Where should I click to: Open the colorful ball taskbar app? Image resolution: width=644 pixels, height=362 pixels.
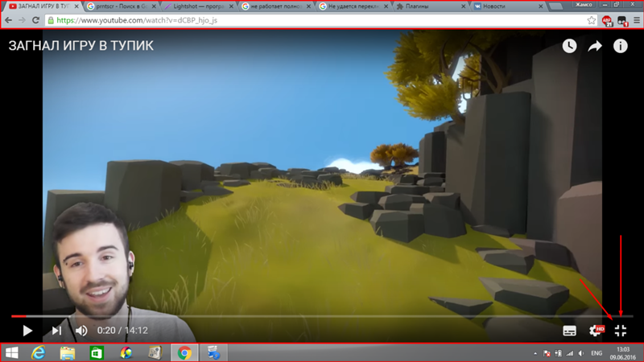[x=126, y=352]
